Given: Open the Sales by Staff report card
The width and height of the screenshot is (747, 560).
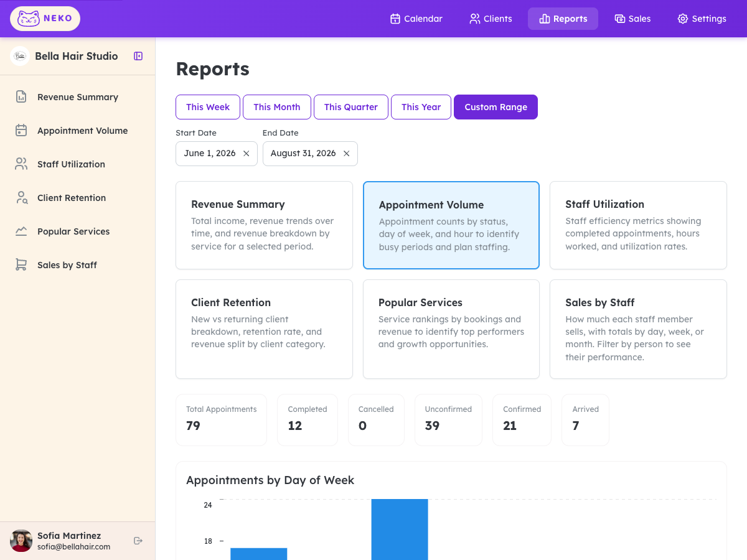Looking at the screenshot, I should pyautogui.click(x=638, y=329).
